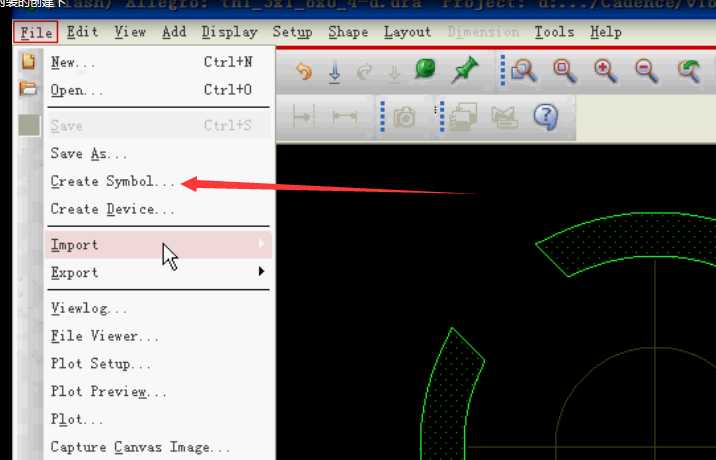Viewport: 716px width, 460px height.
Task: Open the Tools menu
Action: [554, 32]
